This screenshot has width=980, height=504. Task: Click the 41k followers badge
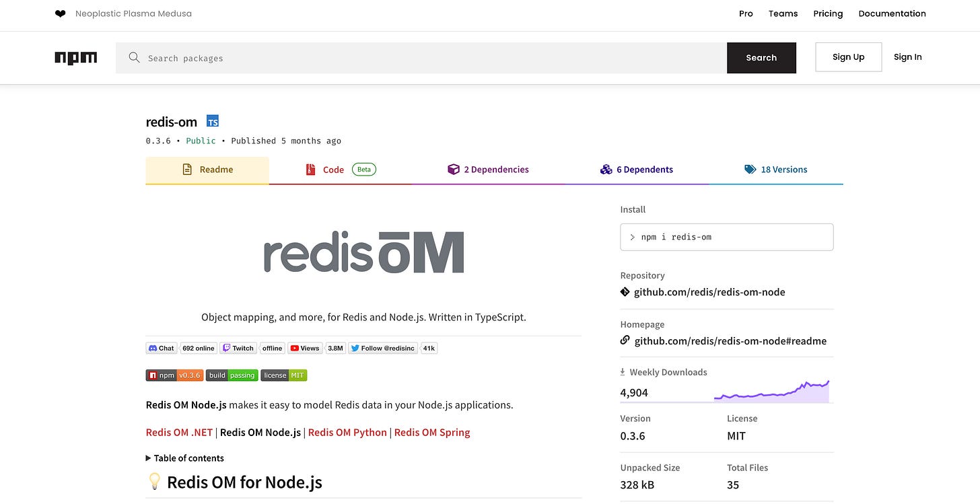pyautogui.click(x=429, y=348)
